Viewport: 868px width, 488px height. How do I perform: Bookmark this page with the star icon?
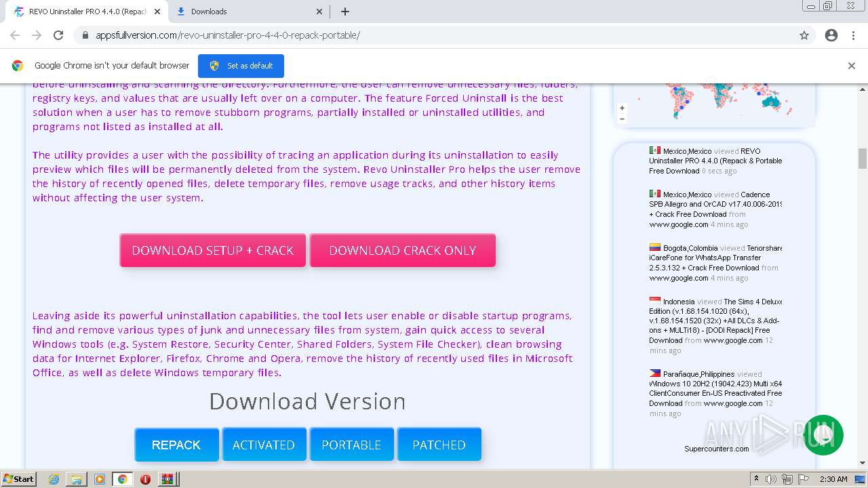pyautogui.click(x=804, y=35)
